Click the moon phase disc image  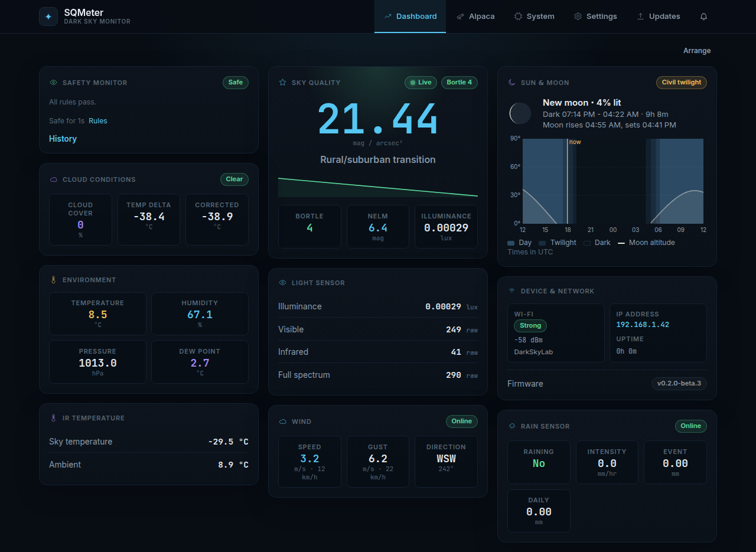520,113
